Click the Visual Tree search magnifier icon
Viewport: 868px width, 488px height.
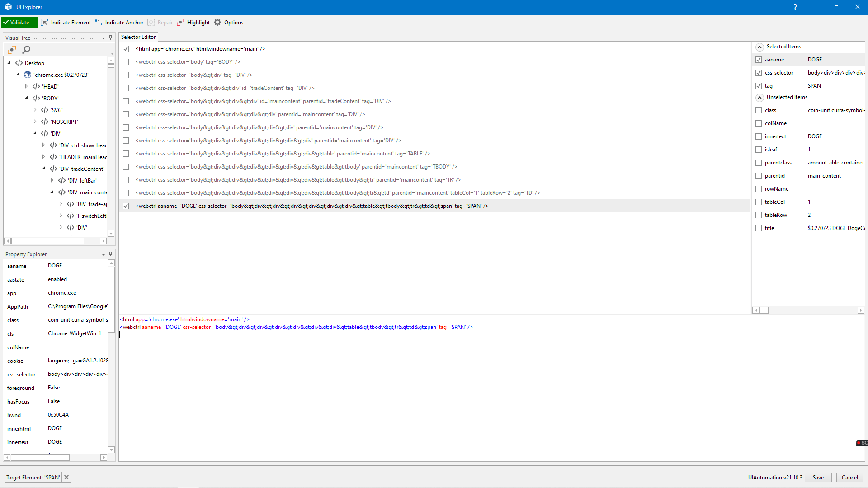[27, 50]
